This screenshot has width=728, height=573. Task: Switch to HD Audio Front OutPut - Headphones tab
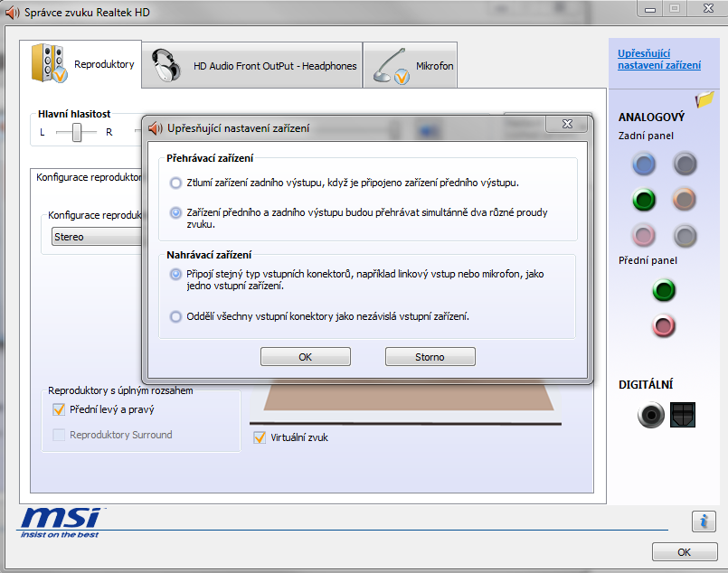pyautogui.click(x=252, y=65)
